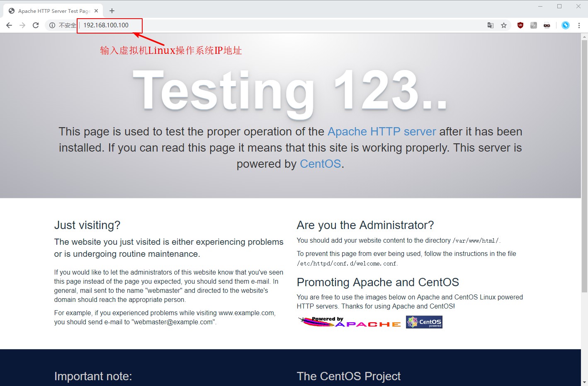This screenshot has height=386, width=588.
Task: Open the uBlock Origin shield extension
Action: [x=520, y=25]
